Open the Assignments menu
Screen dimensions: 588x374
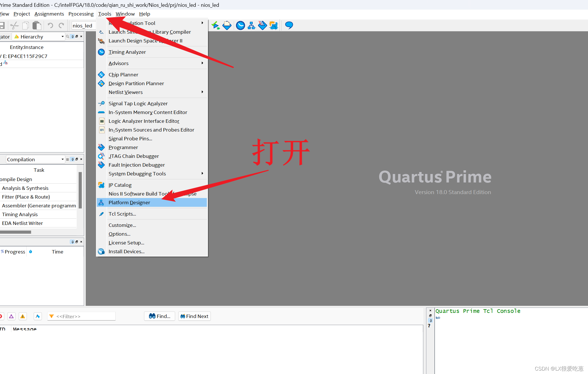(49, 14)
